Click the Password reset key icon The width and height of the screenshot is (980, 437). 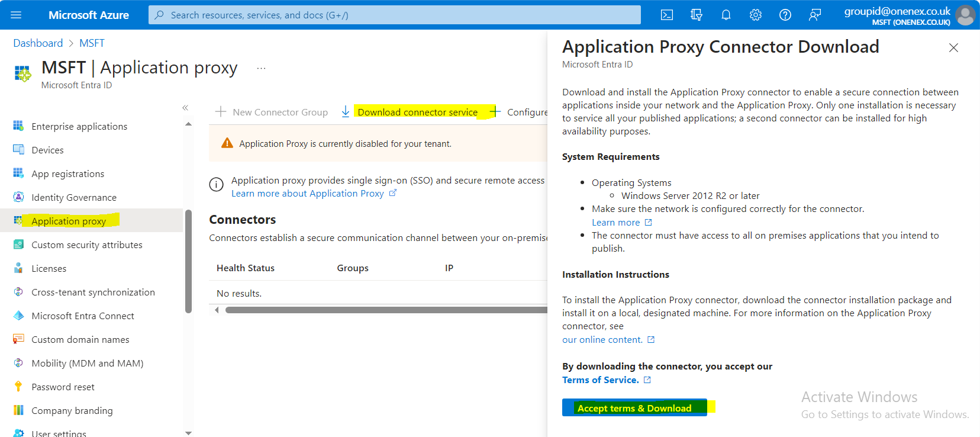click(x=18, y=387)
